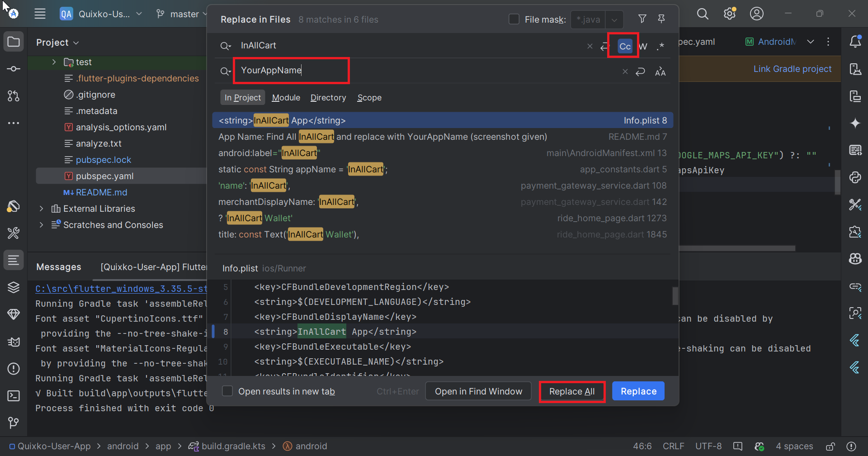The image size is (868, 456).
Task: Clear the InAllCart search field text
Action: (590, 46)
